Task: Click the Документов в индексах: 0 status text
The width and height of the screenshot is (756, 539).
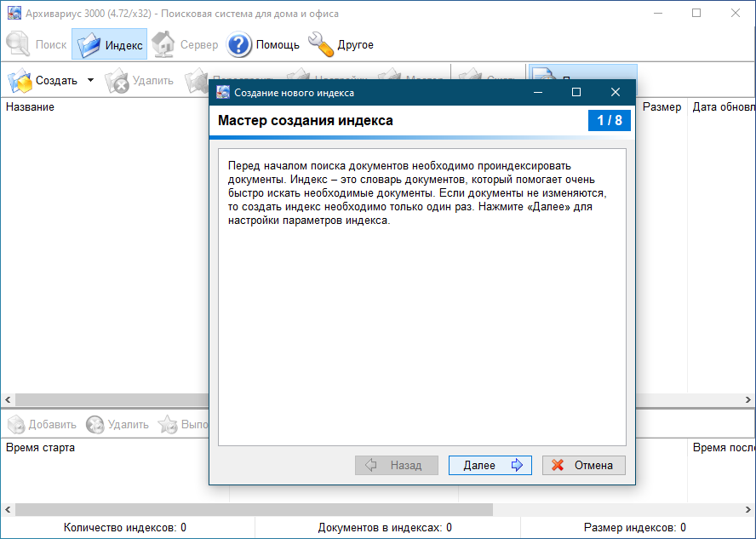Action: (x=385, y=528)
